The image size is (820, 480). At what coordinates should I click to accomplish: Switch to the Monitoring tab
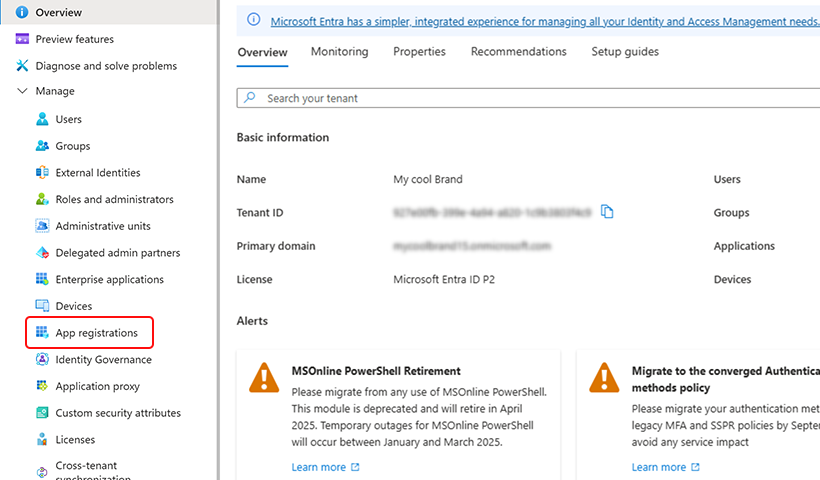(339, 51)
